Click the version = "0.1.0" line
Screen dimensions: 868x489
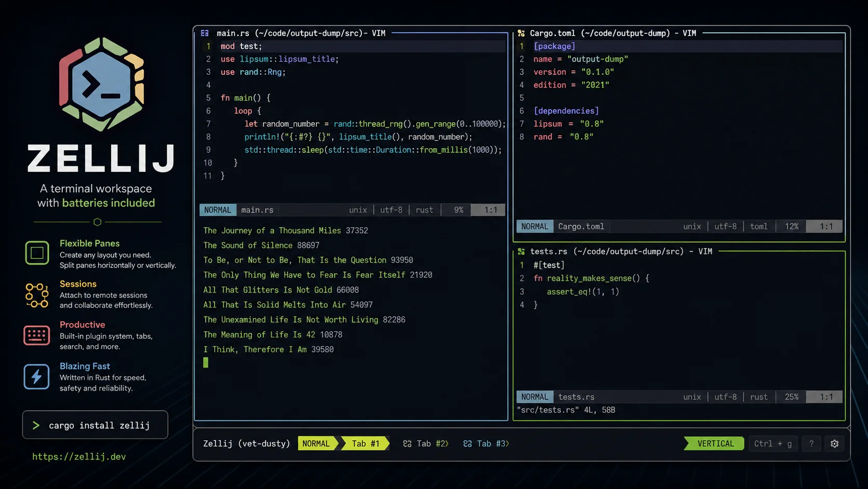pyautogui.click(x=574, y=72)
